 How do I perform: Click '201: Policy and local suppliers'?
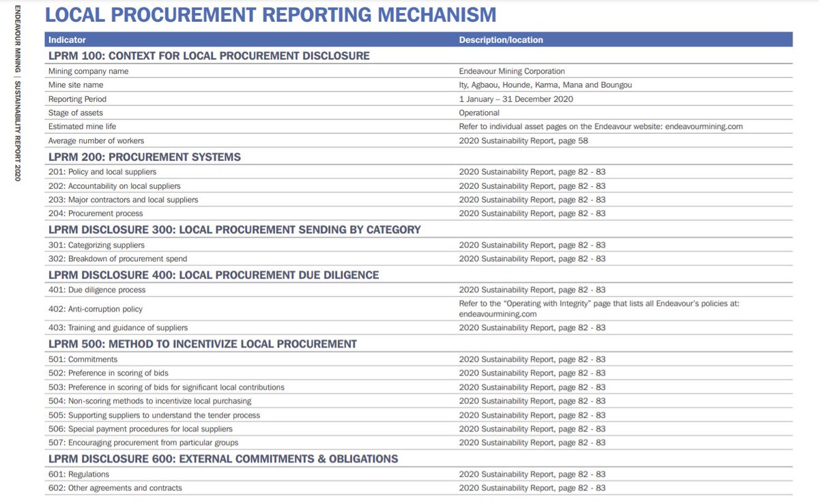tap(102, 172)
